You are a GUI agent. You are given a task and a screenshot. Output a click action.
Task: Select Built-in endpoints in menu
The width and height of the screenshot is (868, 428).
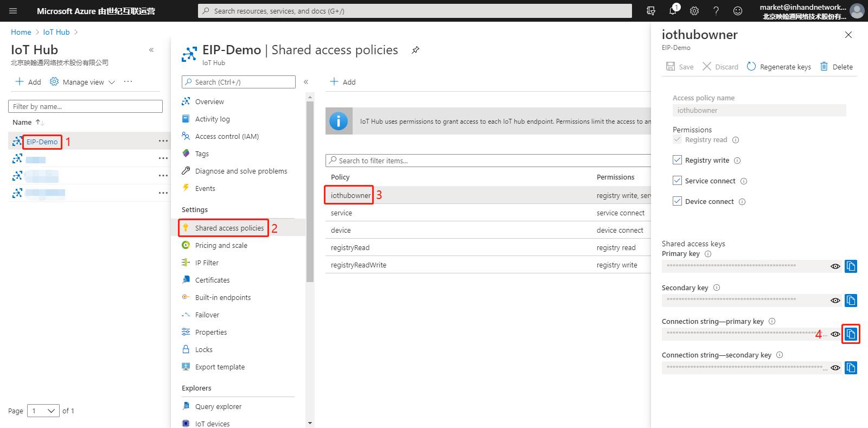point(222,297)
